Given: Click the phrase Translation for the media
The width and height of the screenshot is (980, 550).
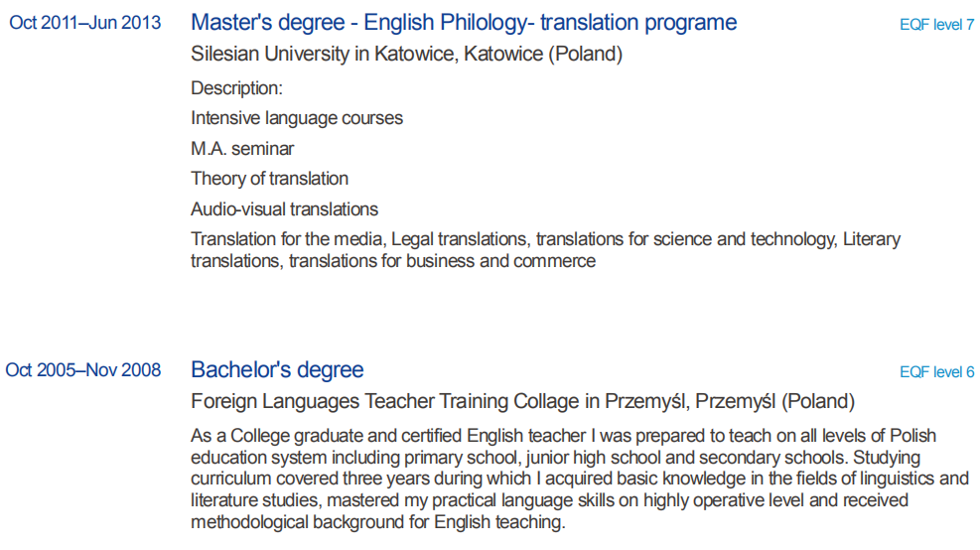Looking at the screenshot, I should point(288,239).
